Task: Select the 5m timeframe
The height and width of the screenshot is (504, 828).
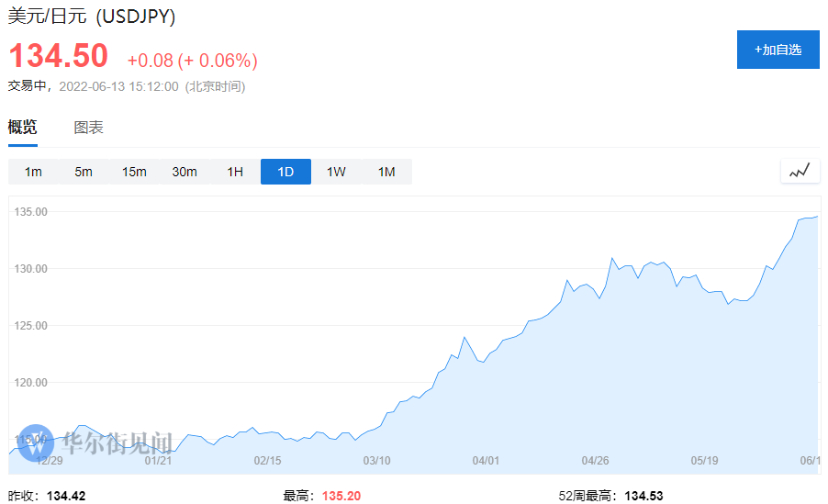Action: (84, 172)
